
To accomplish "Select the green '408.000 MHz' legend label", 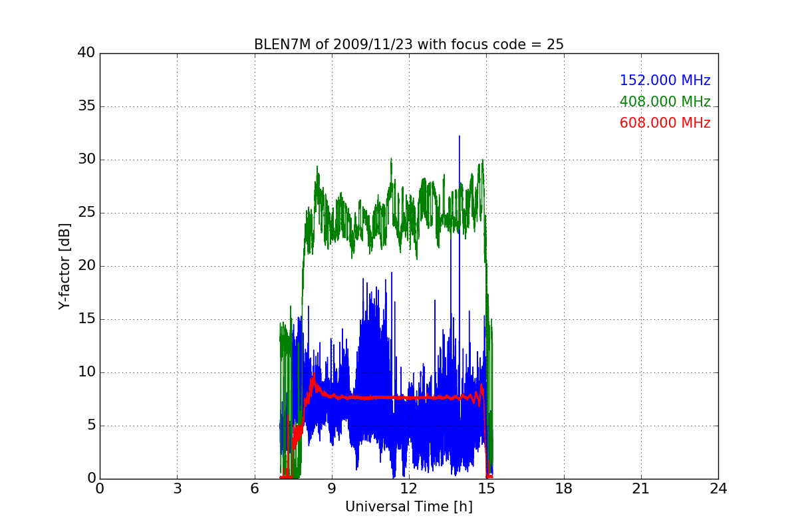I will pyautogui.click(x=665, y=102).
